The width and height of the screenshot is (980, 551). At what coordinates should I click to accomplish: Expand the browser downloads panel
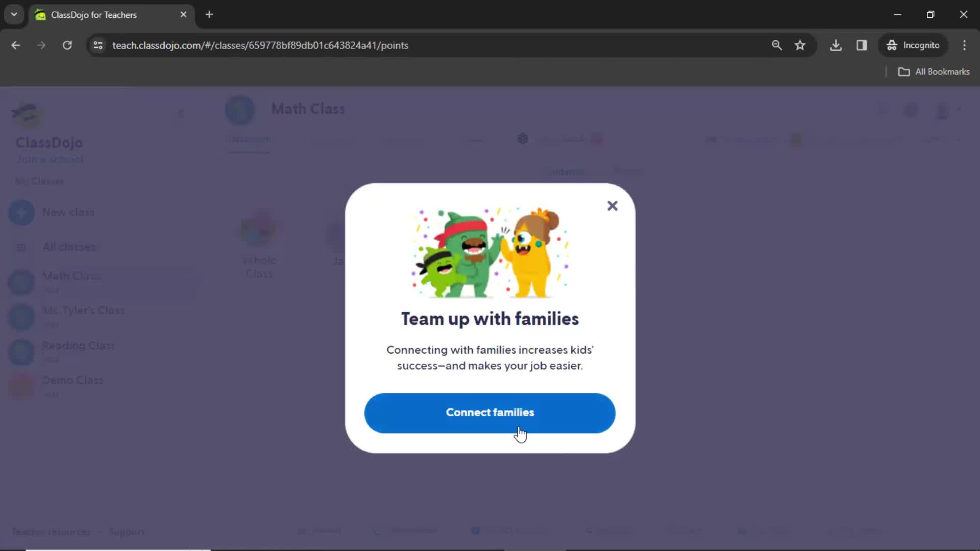(x=837, y=45)
